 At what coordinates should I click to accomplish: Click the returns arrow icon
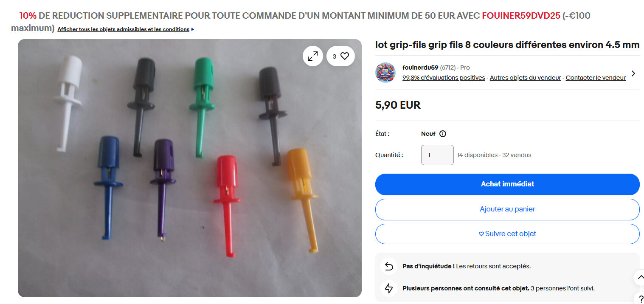point(389,266)
